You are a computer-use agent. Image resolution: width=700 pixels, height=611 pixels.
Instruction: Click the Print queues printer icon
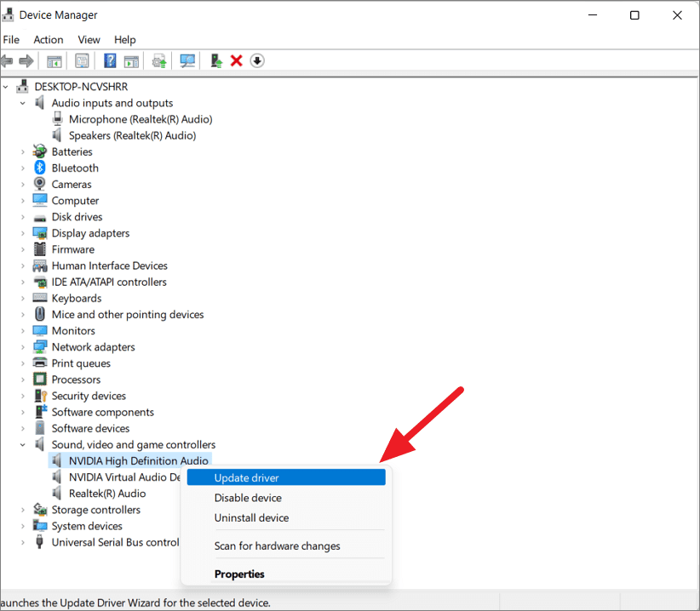click(x=40, y=363)
